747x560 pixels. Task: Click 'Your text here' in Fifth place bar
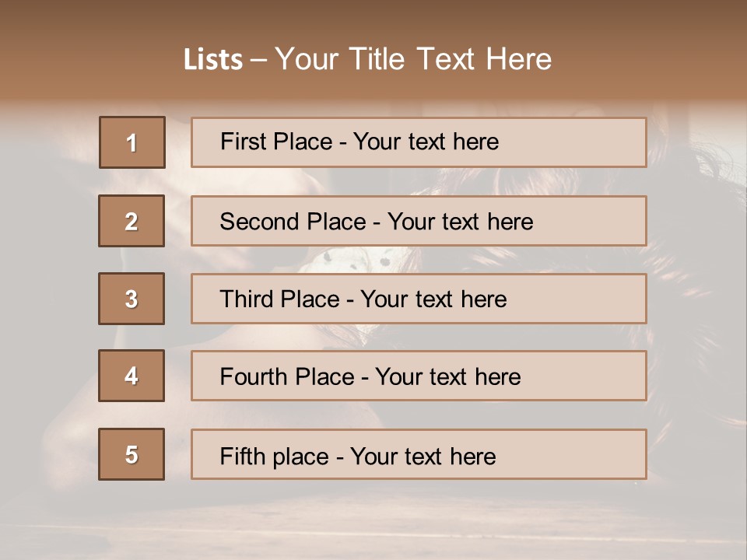[x=423, y=457]
